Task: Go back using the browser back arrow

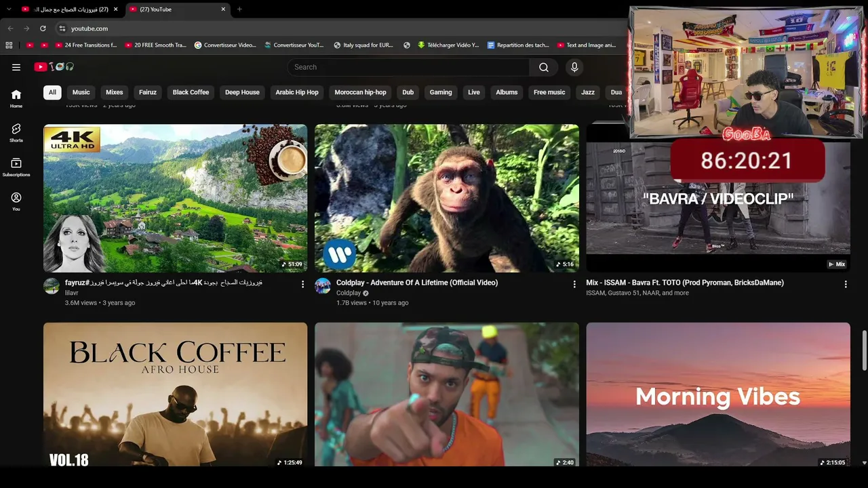Action: [x=10, y=28]
